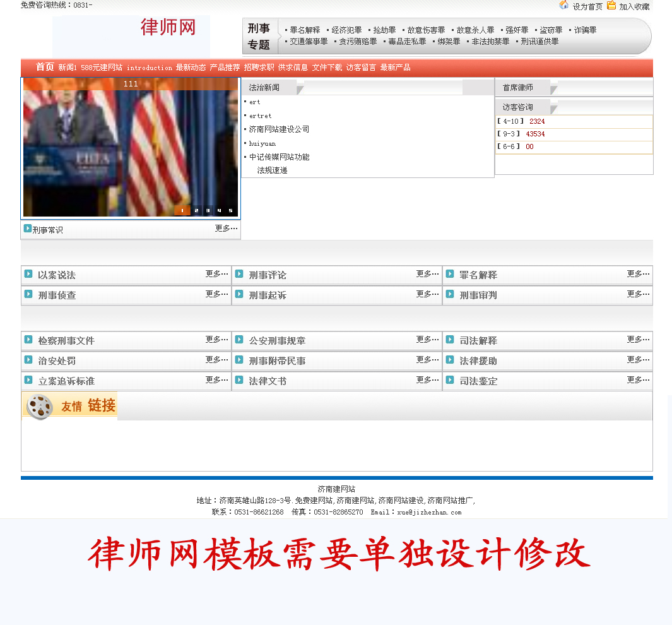This screenshot has height=625, width=672.
Task: Open 访客留言 in the navigation bar
Action: [x=361, y=68]
